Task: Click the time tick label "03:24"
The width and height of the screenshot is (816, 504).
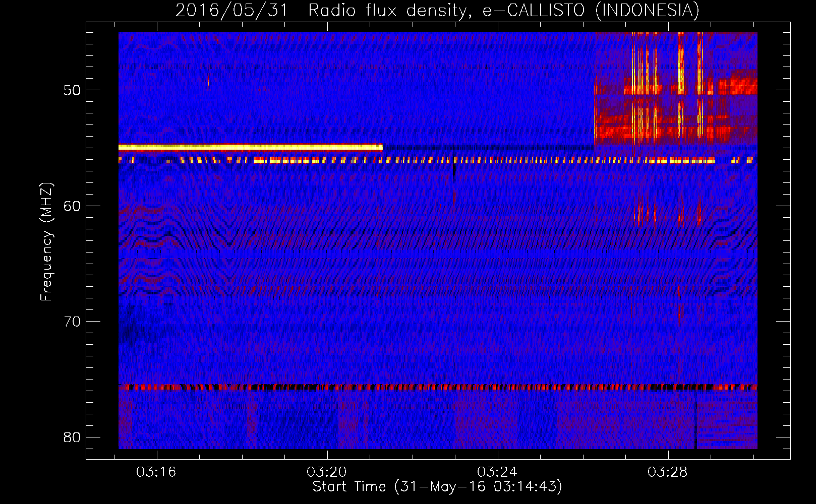Action: click(x=497, y=472)
